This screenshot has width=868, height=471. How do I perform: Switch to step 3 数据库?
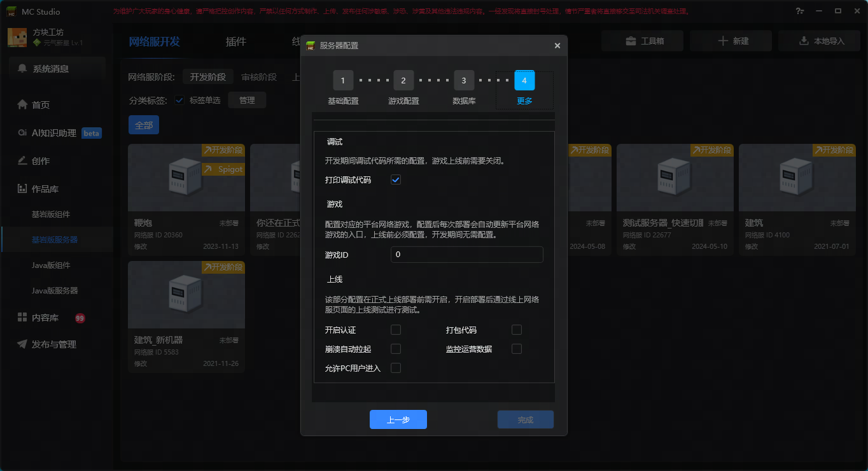tap(464, 81)
